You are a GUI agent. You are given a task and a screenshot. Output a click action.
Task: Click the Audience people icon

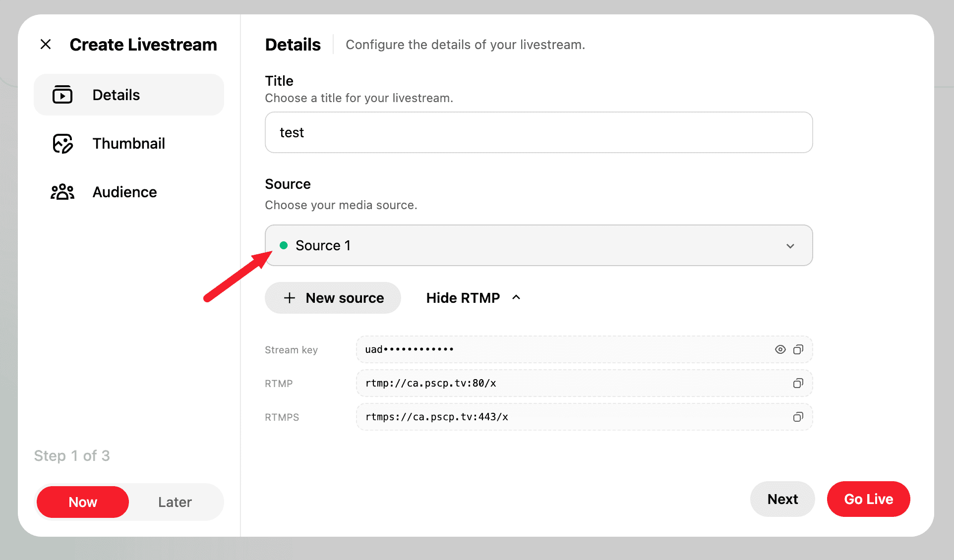point(62,192)
